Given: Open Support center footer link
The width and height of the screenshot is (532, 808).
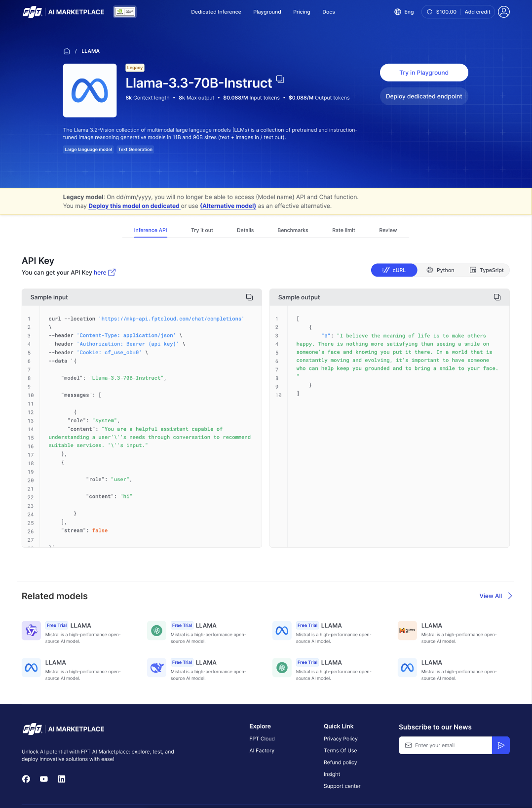Looking at the screenshot, I should click(x=342, y=786).
